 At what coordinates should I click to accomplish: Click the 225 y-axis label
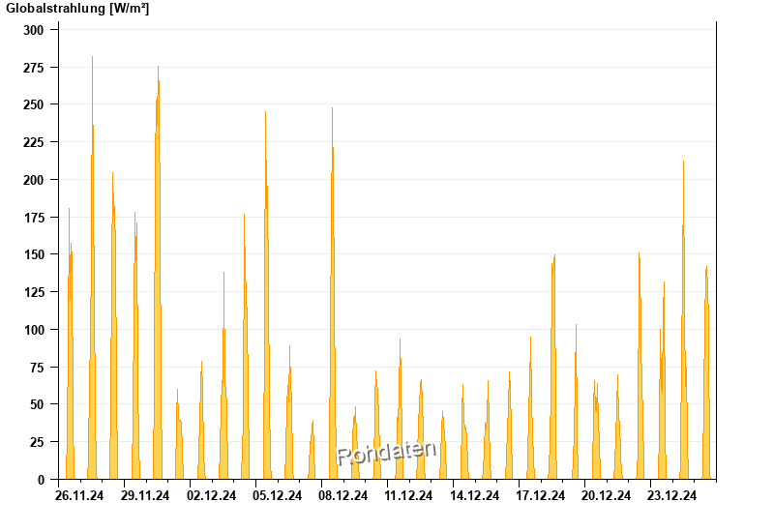tap(34, 142)
